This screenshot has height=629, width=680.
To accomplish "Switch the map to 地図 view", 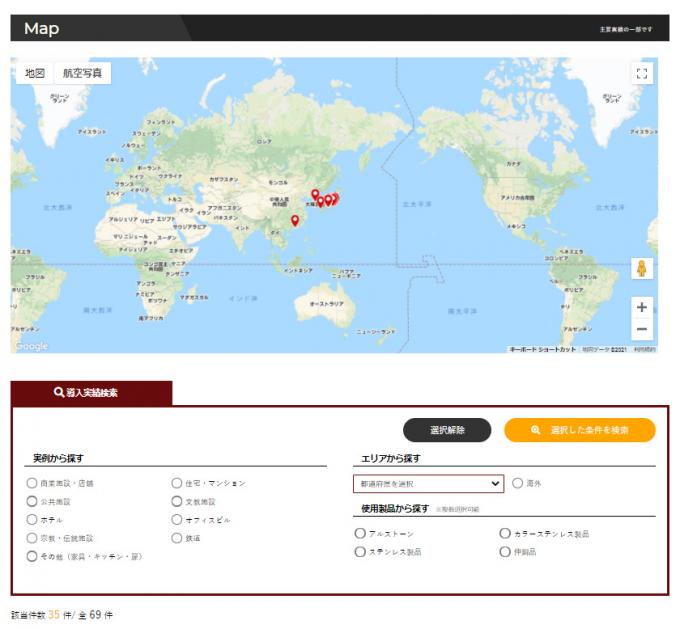I will click(x=35, y=73).
